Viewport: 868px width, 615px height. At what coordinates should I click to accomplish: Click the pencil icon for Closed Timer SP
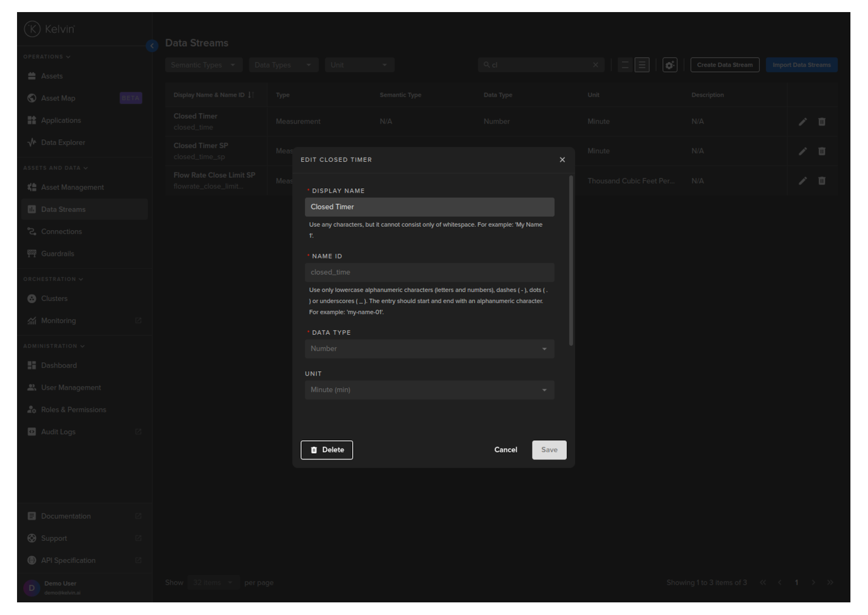click(803, 151)
